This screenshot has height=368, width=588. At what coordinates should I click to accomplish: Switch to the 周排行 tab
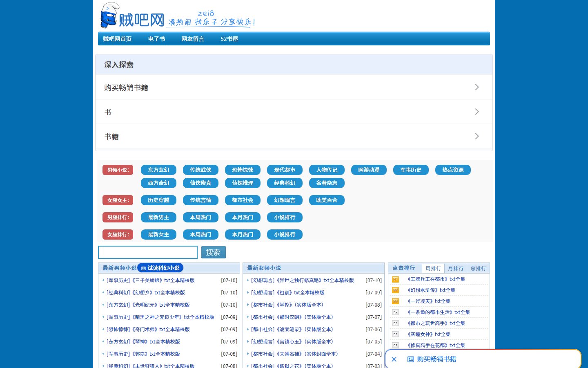point(433,269)
